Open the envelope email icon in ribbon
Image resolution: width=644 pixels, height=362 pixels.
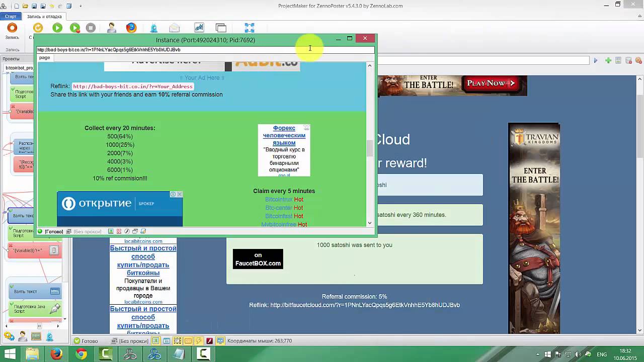point(174,28)
